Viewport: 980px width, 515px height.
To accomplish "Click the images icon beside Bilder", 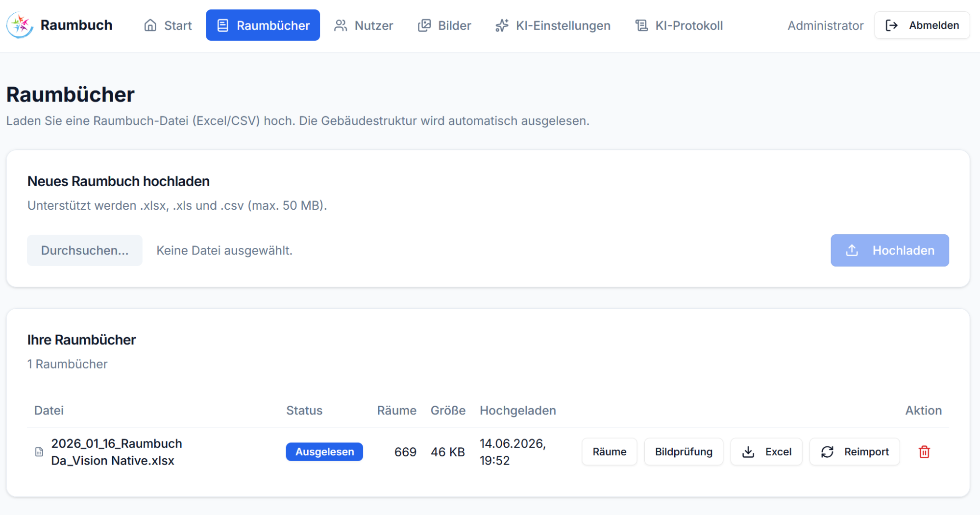I will (424, 25).
